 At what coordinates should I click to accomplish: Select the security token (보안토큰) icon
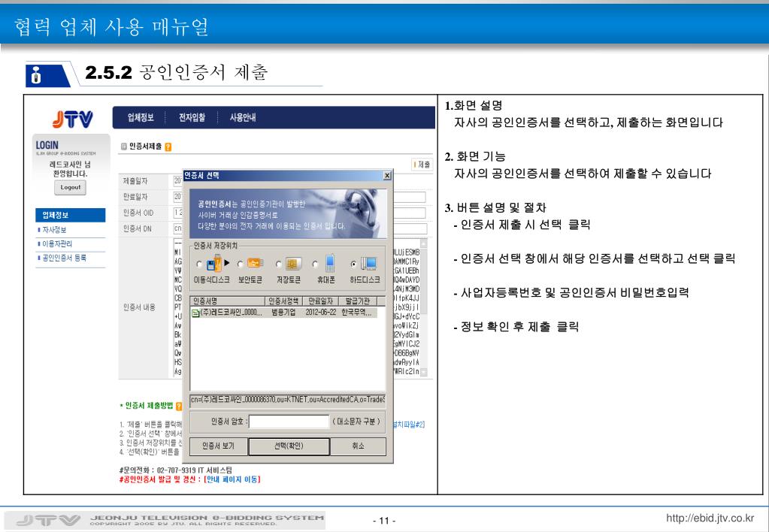[x=255, y=263]
